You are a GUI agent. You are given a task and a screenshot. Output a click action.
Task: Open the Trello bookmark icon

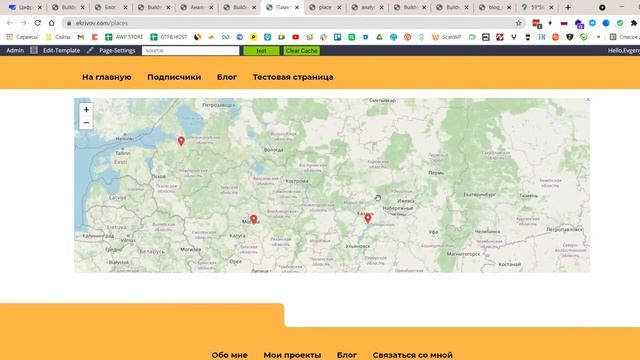[338, 37]
